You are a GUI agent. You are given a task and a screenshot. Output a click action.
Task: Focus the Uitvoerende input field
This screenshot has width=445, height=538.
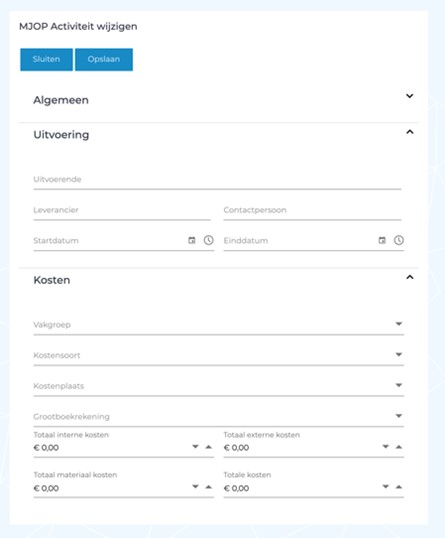[217, 180]
